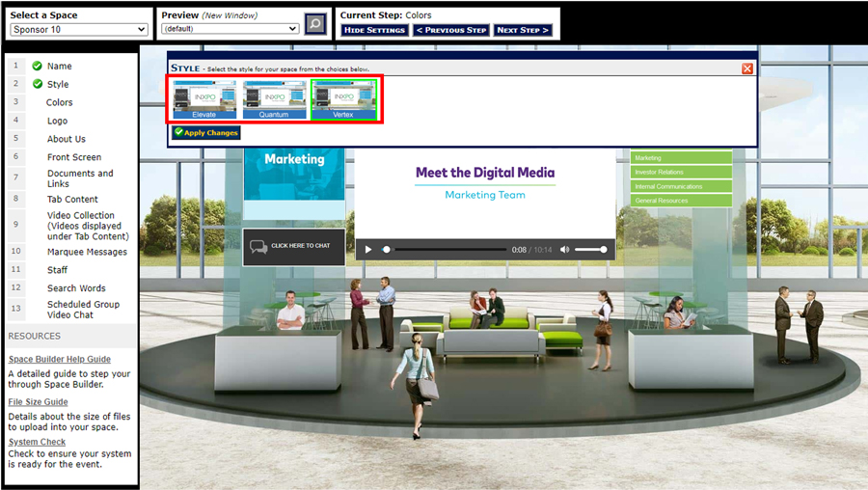Viewport: 868px width, 490px height.
Task: Pick the Vertex style thumbnail
Action: pos(343,99)
